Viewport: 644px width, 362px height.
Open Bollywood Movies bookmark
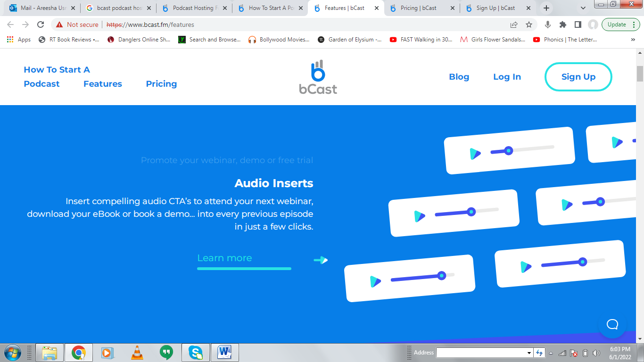279,40
